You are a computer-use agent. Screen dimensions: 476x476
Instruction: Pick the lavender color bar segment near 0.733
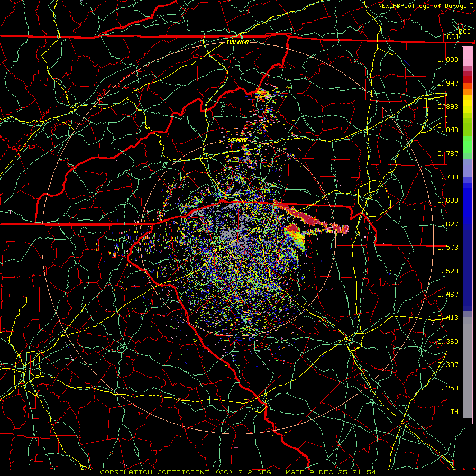467,168
